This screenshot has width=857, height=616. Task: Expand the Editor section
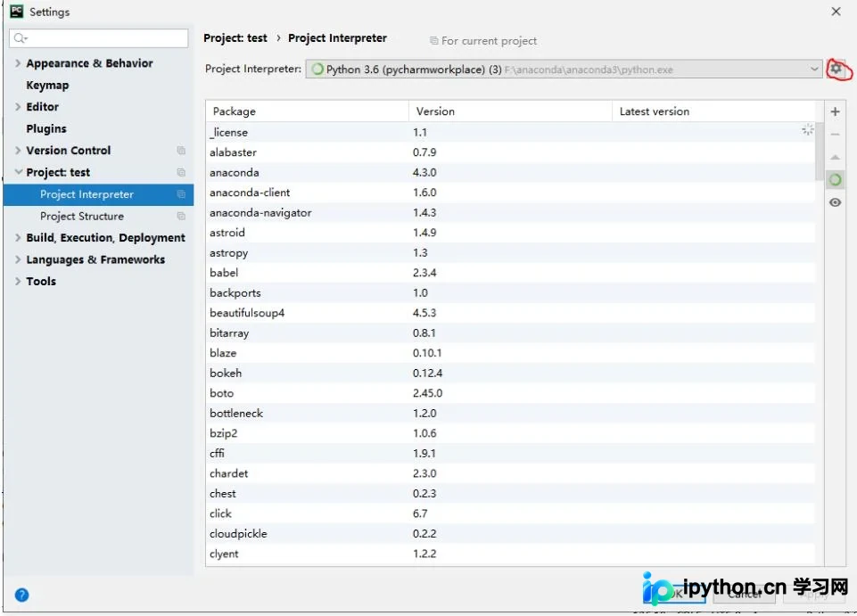click(x=18, y=107)
